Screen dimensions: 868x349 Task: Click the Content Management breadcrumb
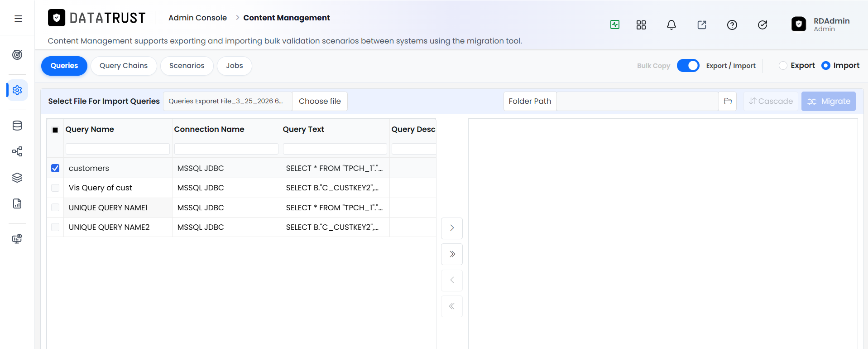[287, 18]
